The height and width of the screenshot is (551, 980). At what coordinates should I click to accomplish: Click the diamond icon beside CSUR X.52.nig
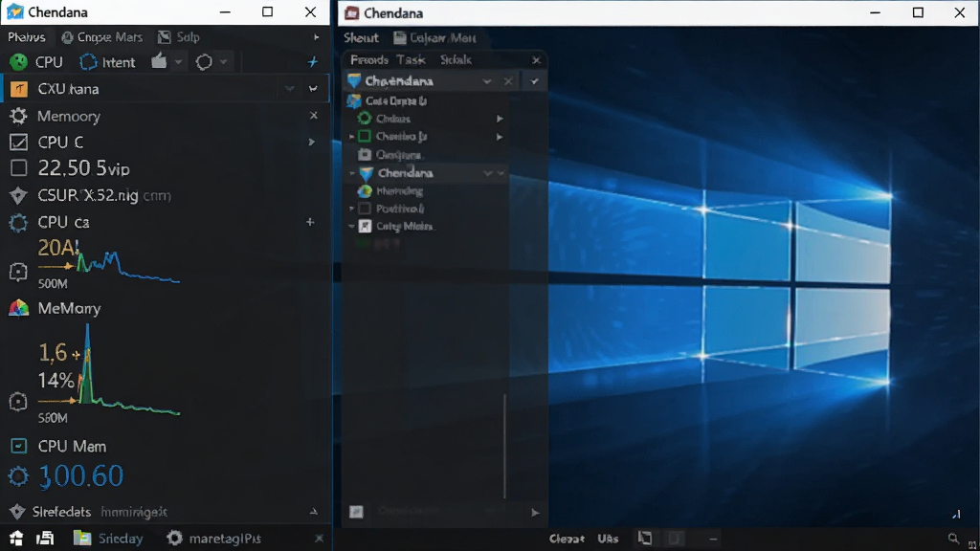18,195
